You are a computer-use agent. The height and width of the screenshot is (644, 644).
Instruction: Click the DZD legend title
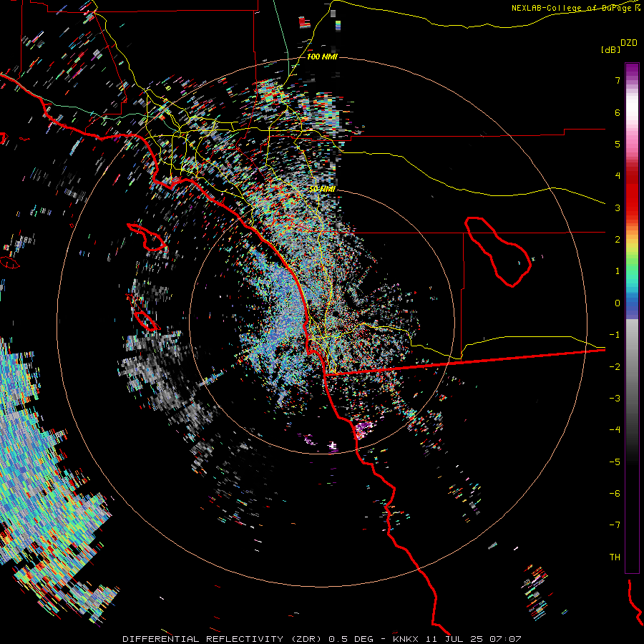[x=629, y=43]
